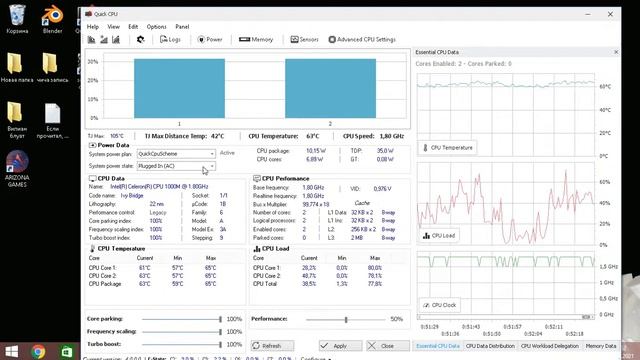640x360 pixels.
Task: Click the graph horizontal scrollbar
Action: [506, 317]
